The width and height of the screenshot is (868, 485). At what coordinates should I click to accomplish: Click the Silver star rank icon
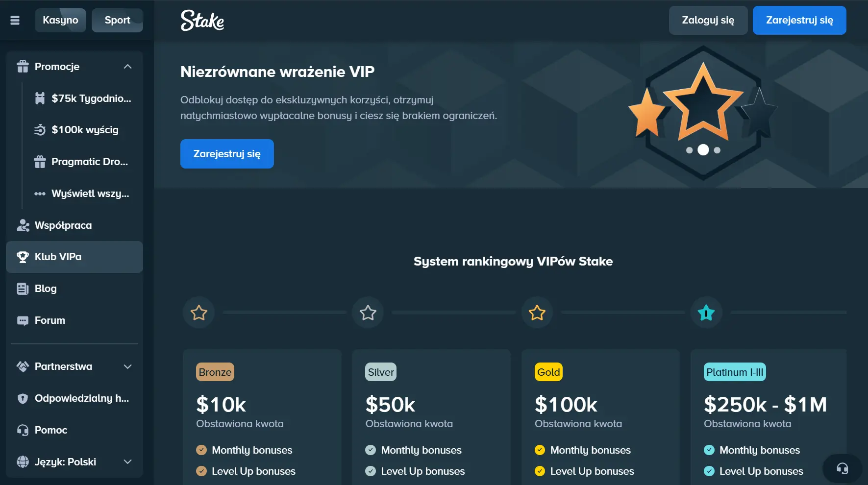368,313
